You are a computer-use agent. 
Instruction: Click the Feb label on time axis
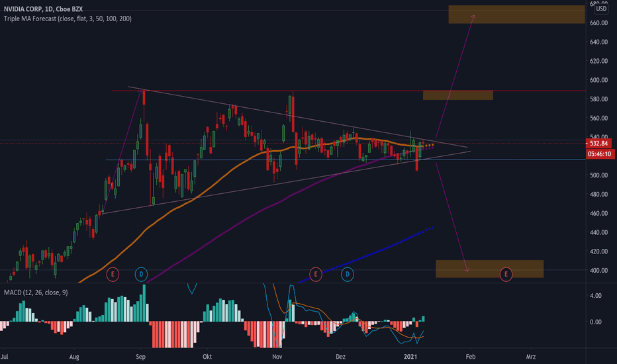tap(471, 357)
